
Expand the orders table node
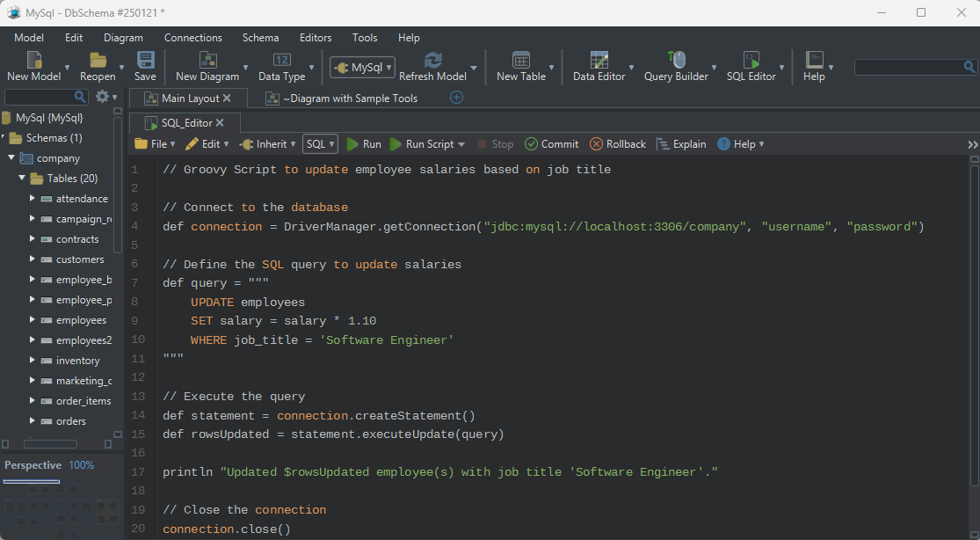point(32,420)
